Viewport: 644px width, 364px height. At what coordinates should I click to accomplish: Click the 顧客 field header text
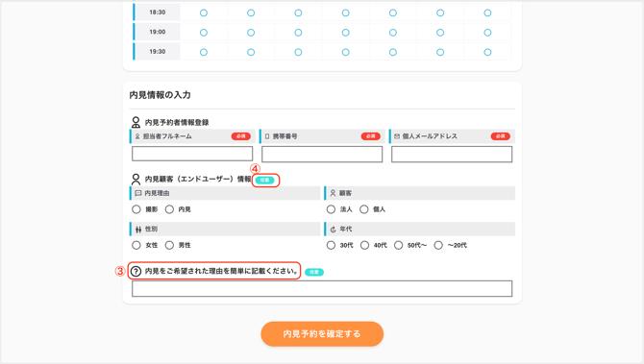pyautogui.click(x=345, y=193)
